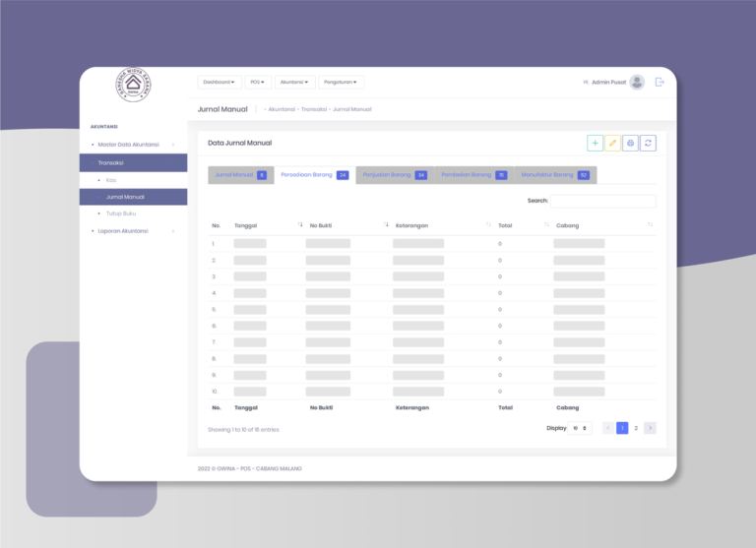Viewport: 756px width, 548px height.
Task: Click the Total value in row 3
Action: point(500,276)
